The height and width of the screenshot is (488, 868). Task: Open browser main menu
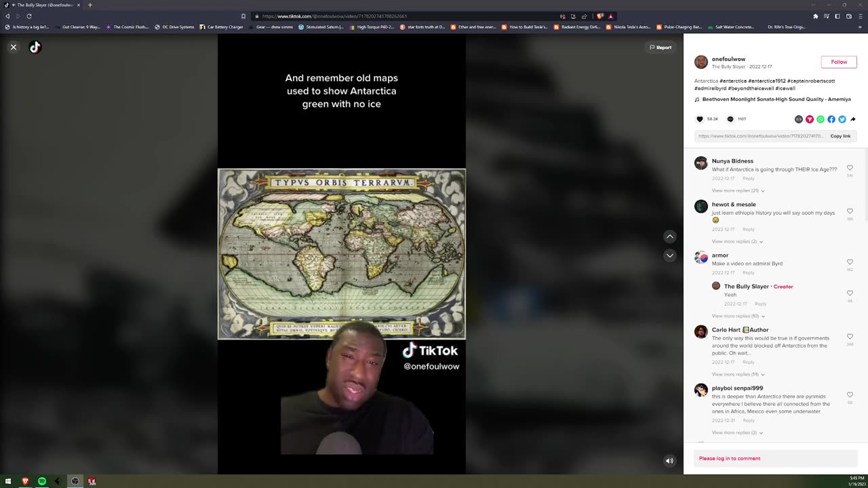[859, 16]
